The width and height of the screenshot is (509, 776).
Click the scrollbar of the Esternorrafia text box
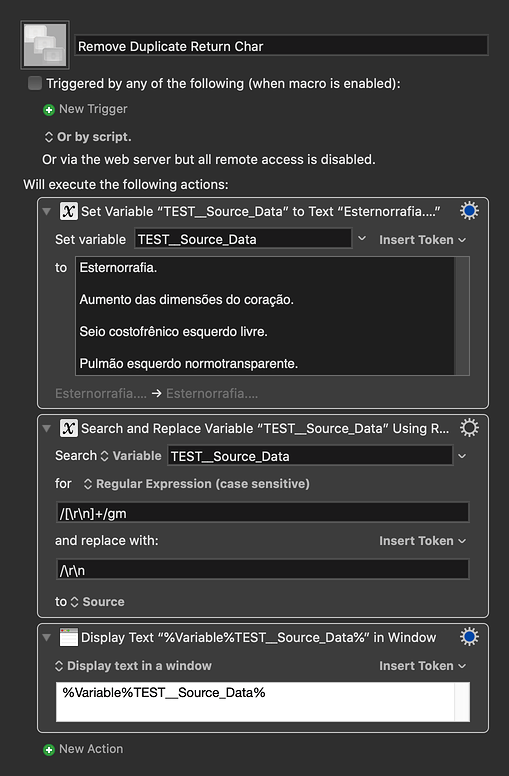coord(462,316)
